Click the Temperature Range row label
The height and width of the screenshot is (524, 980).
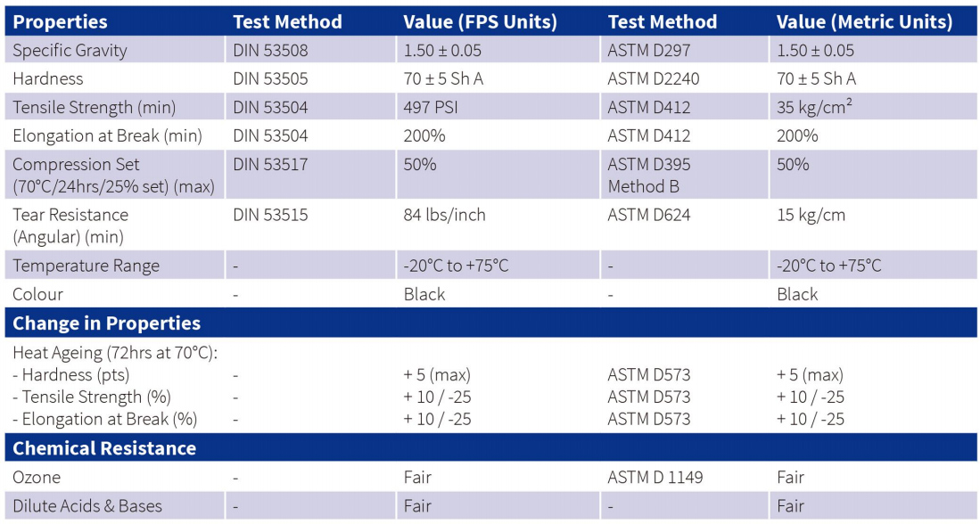click(86, 266)
